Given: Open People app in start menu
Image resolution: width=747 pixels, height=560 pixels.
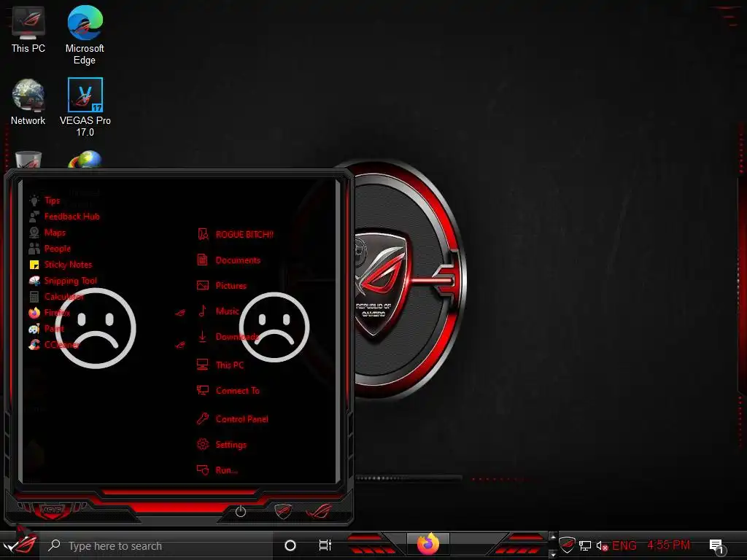Looking at the screenshot, I should point(57,249).
